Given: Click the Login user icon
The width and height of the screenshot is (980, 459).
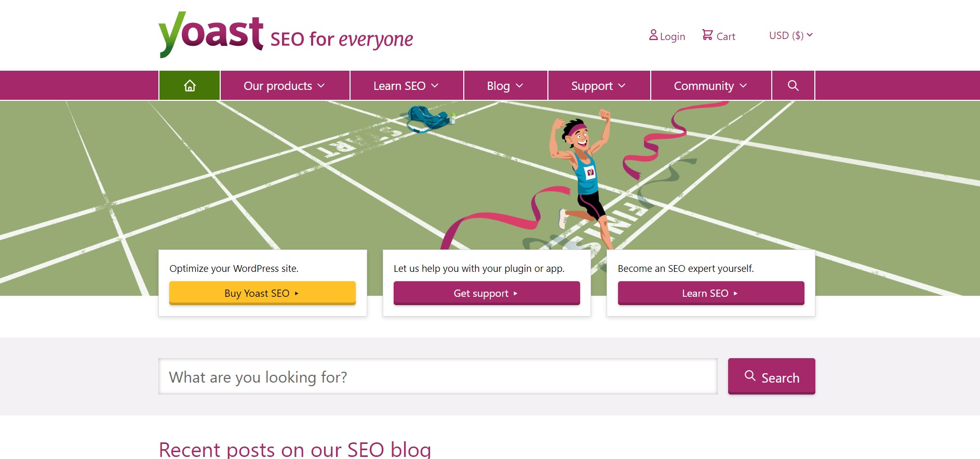Looking at the screenshot, I should point(653,35).
